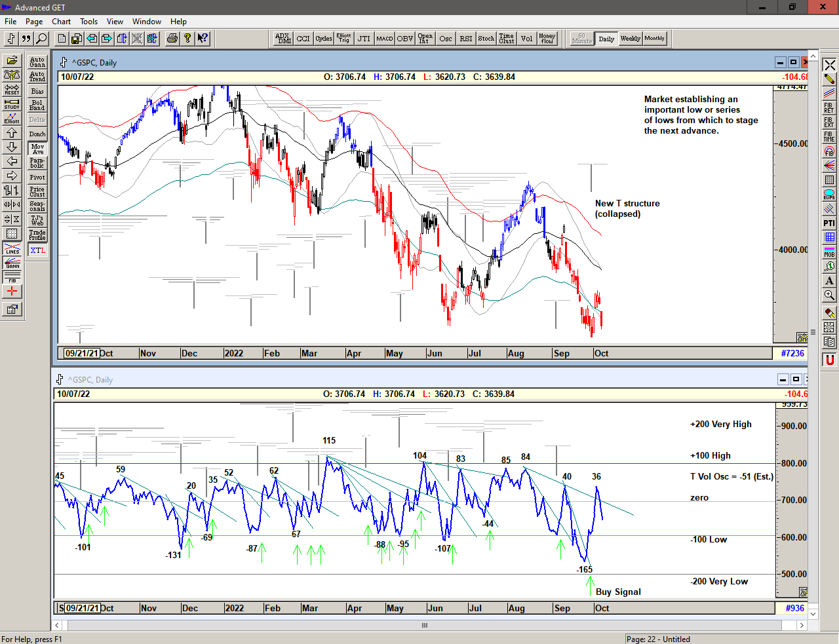Click the horizontal scrollbar right arrow

(x=801, y=626)
